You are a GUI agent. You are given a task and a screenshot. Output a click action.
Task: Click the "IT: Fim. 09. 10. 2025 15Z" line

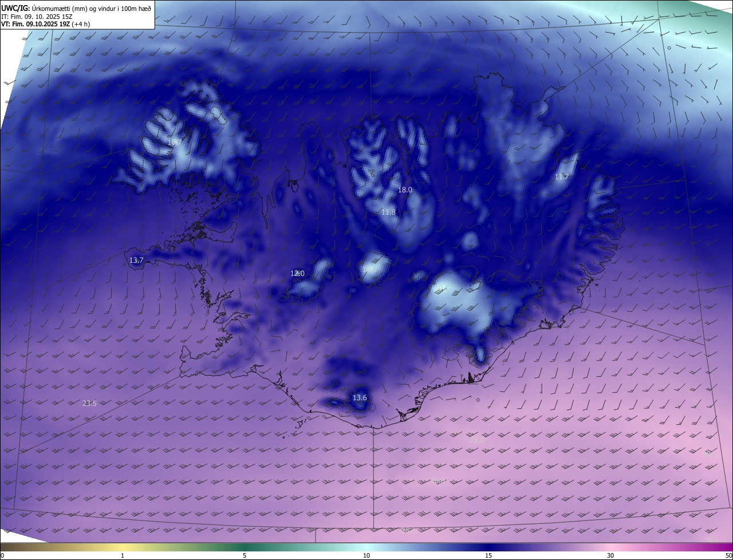[x=37, y=16]
